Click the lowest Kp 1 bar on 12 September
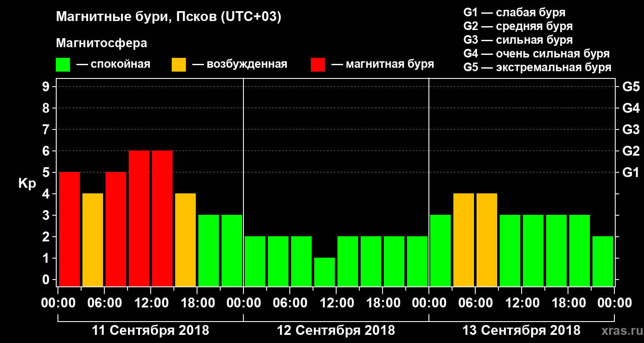The image size is (644, 343). [x=325, y=272]
